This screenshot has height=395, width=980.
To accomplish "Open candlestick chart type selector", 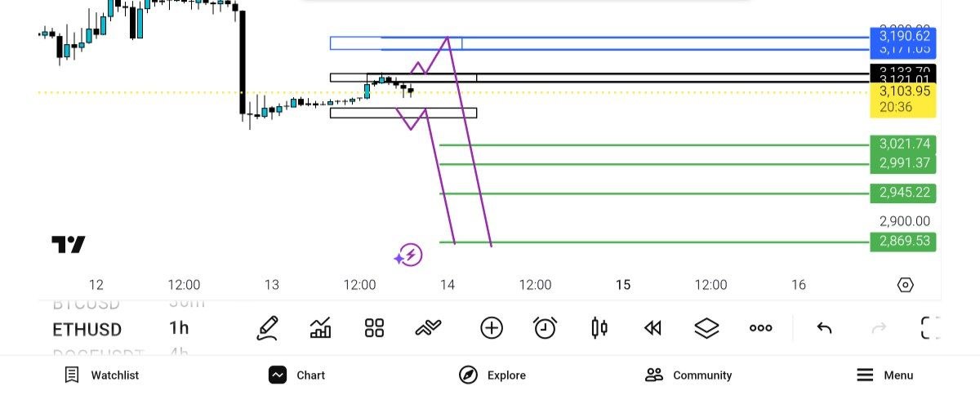I will 599,328.
